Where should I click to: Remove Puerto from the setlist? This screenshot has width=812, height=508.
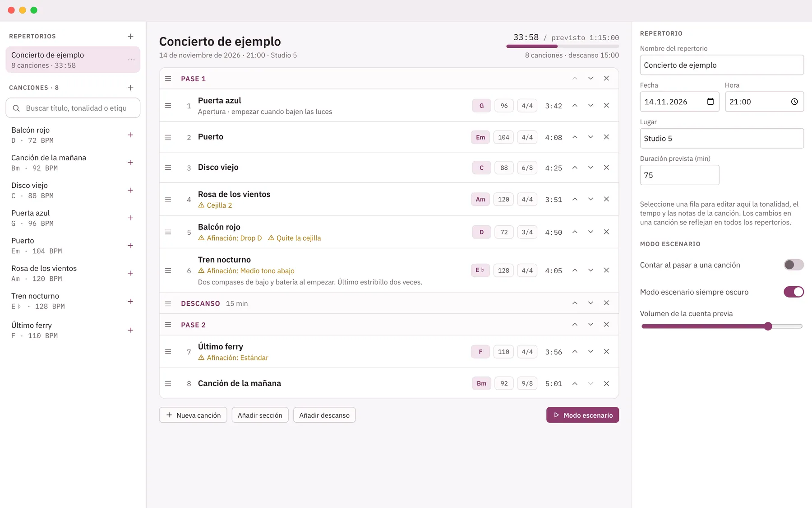606,137
